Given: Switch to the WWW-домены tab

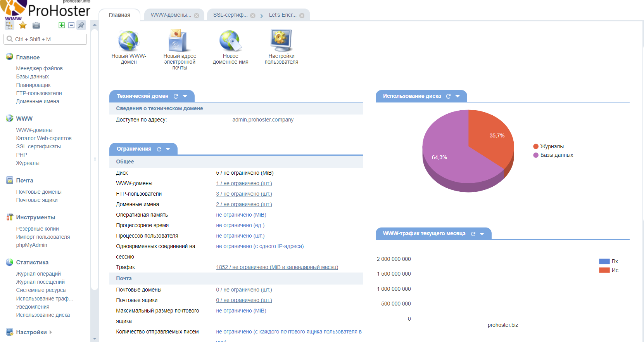Looking at the screenshot, I should click(x=171, y=15).
